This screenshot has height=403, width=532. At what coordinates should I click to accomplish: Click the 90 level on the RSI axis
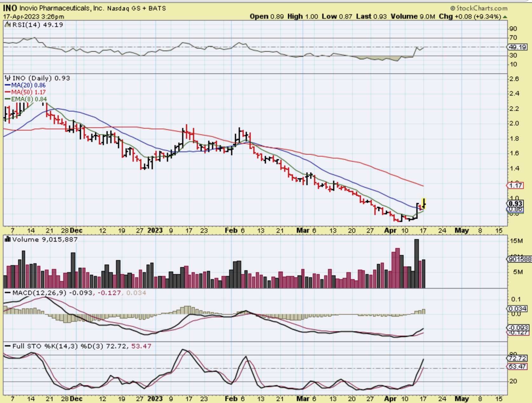click(x=513, y=29)
